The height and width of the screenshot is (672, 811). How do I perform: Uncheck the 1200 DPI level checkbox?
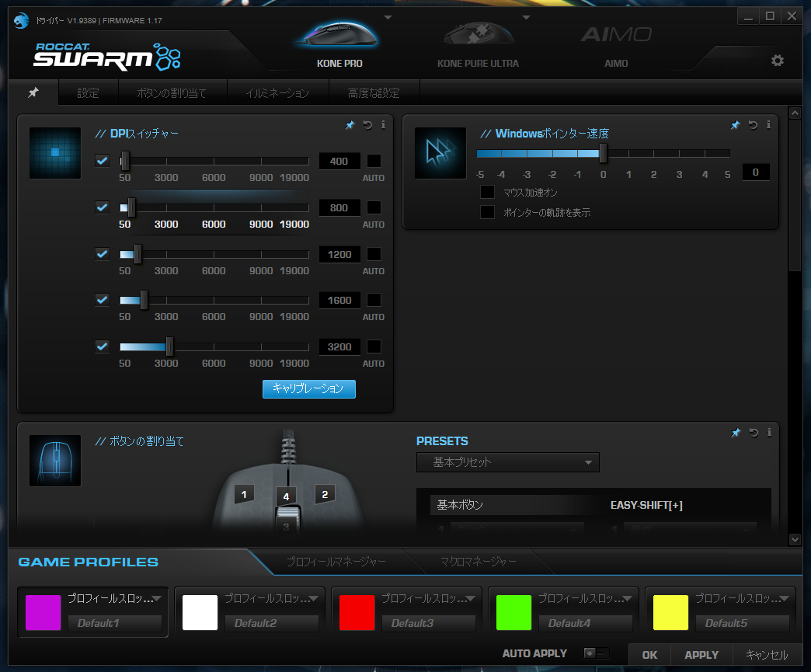pos(103,254)
